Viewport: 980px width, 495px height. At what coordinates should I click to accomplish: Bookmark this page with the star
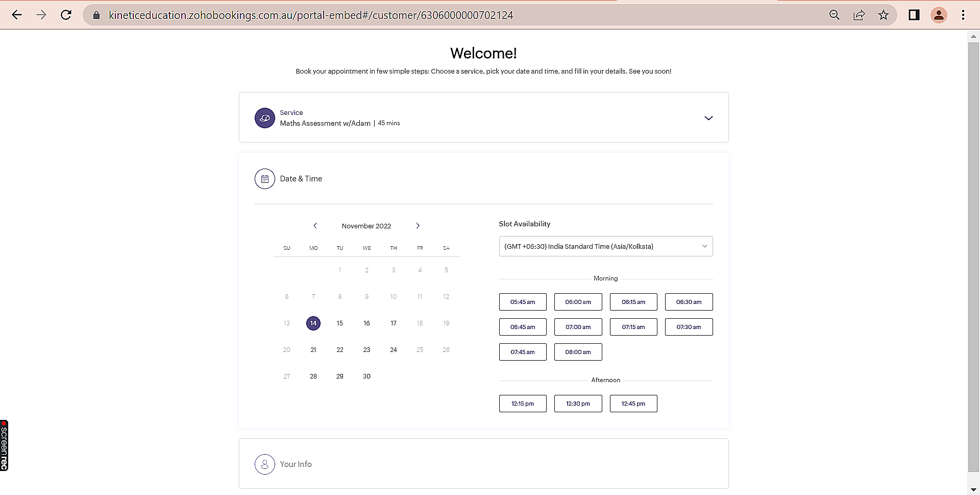coord(884,15)
